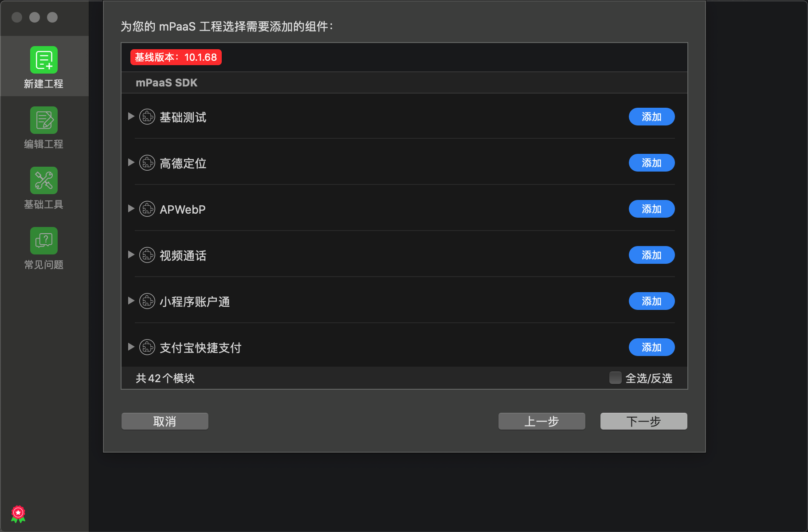Select the 小程序账户通 row label
Screen dimensions: 808x532
(x=195, y=301)
